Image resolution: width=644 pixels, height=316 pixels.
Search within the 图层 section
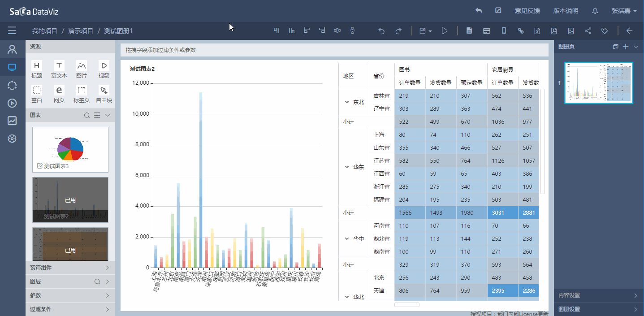tap(97, 282)
